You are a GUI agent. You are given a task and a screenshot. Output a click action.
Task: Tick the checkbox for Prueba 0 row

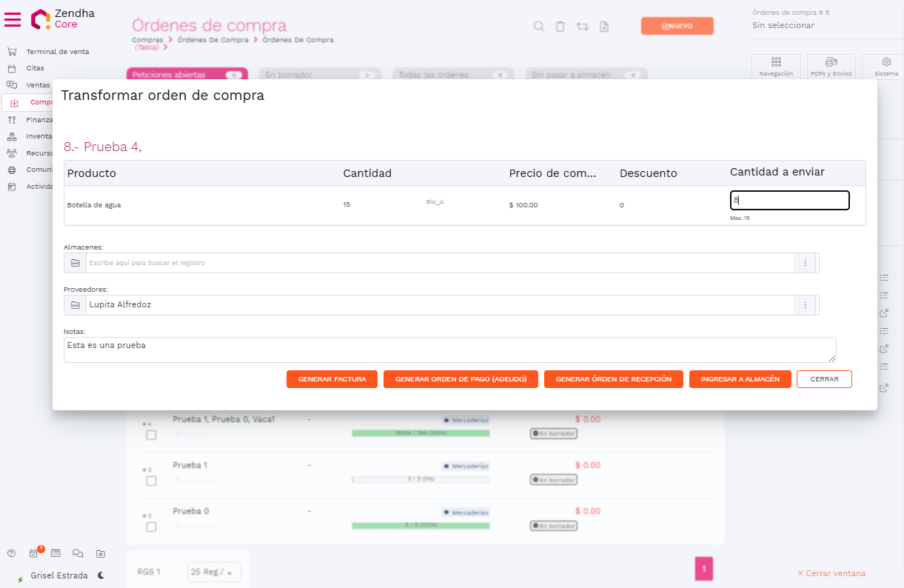click(151, 527)
